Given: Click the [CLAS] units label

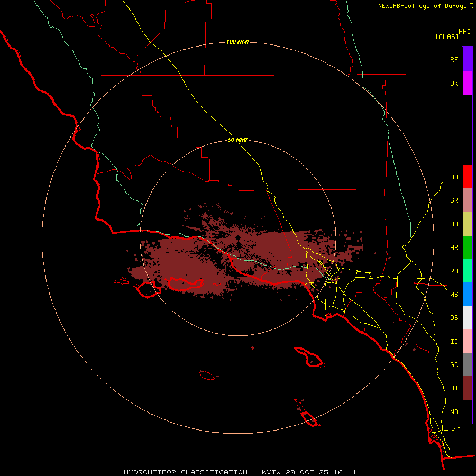Looking at the screenshot, I should [447, 36].
